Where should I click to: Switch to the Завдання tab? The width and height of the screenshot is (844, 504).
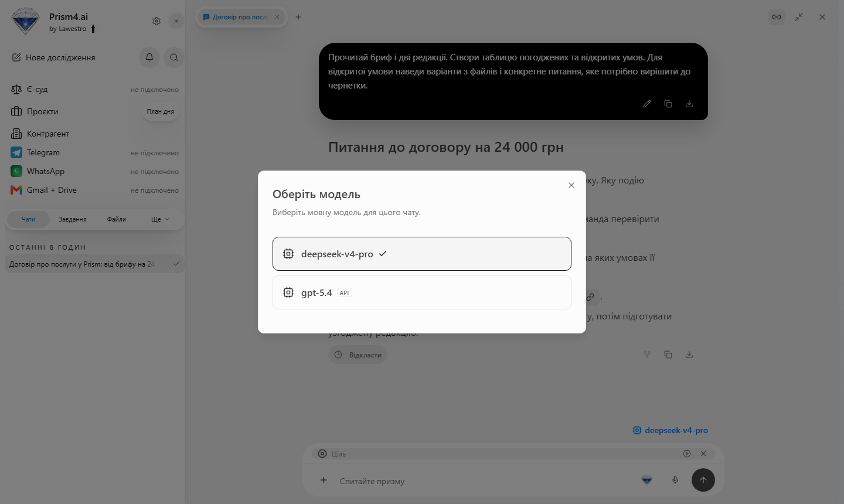coord(73,219)
